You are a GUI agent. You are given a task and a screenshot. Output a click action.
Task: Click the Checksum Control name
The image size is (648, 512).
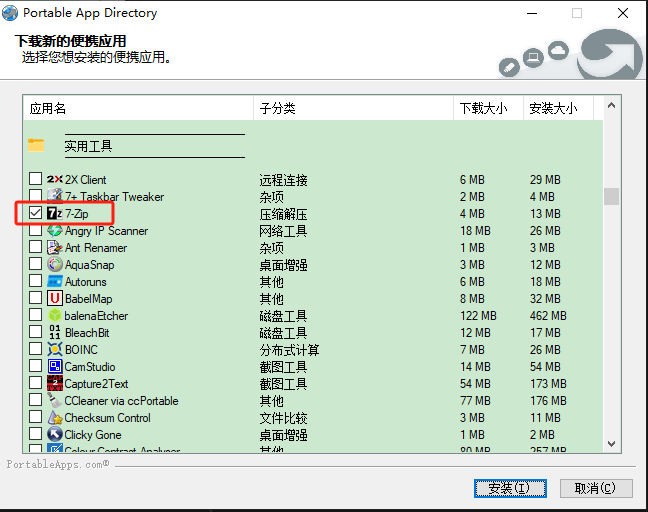(x=107, y=418)
